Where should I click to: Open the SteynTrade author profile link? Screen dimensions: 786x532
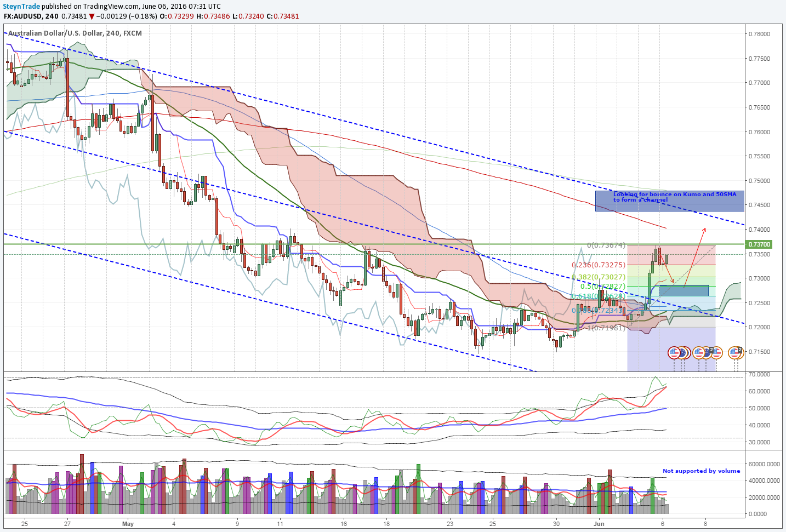(21, 6)
